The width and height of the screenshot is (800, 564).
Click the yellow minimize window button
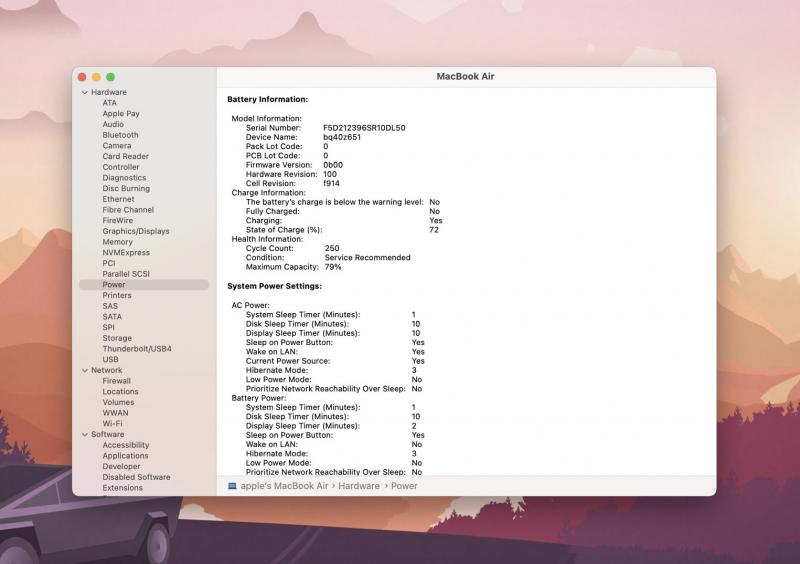96,78
